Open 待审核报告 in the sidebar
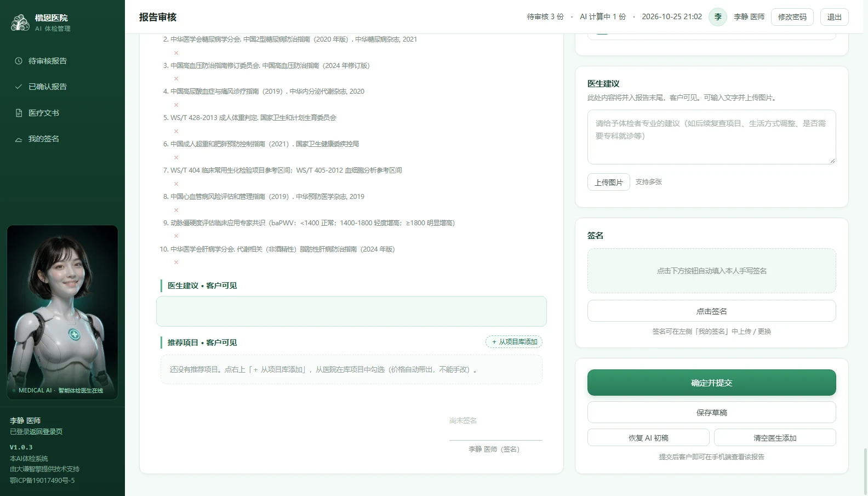Viewport: 868px width, 496px height. pyautogui.click(x=62, y=61)
